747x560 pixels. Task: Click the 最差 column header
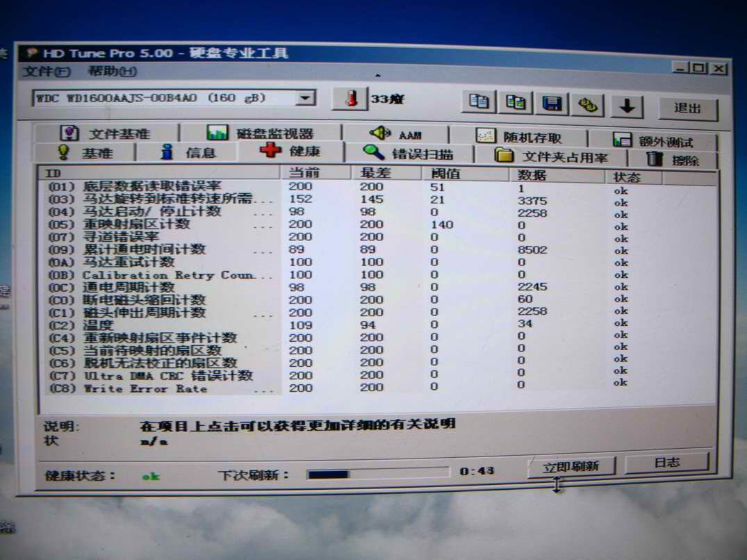click(386, 173)
